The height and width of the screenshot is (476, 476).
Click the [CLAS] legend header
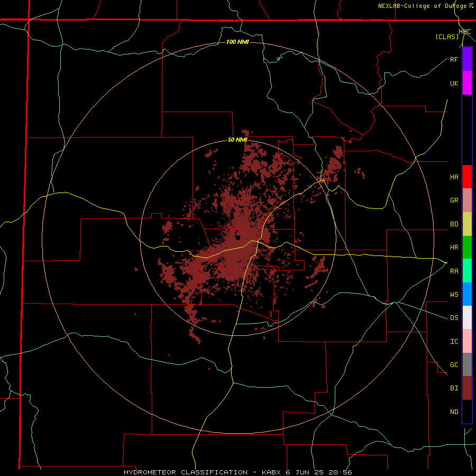coord(447,37)
